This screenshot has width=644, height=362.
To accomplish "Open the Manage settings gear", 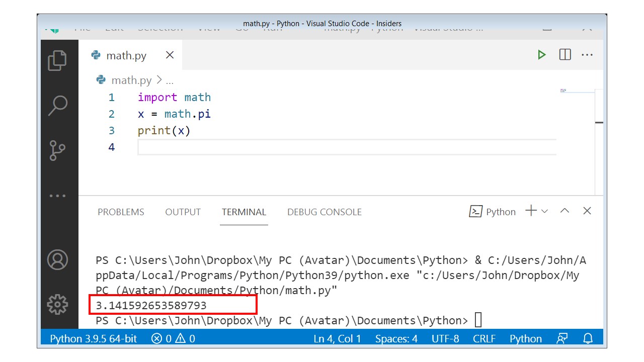I will (x=58, y=304).
